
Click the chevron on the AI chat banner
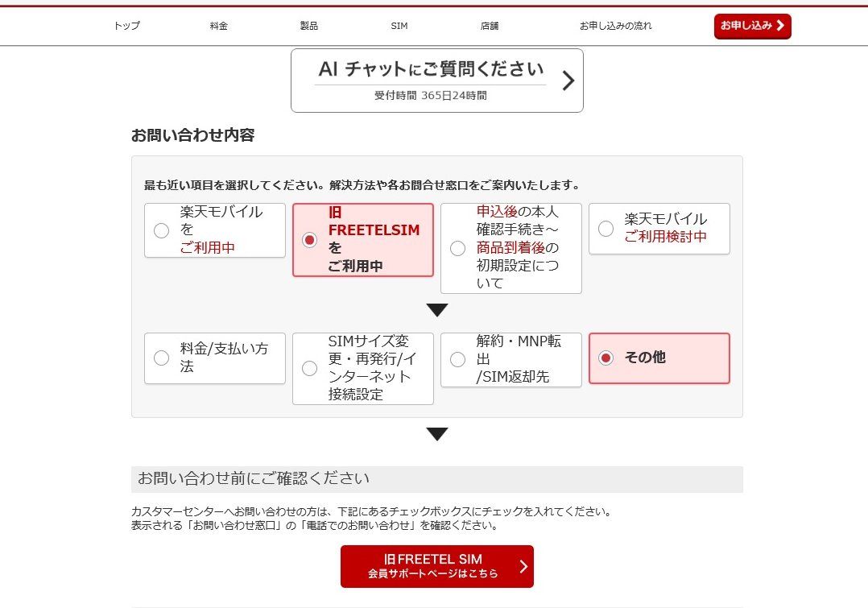pos(568,81)
